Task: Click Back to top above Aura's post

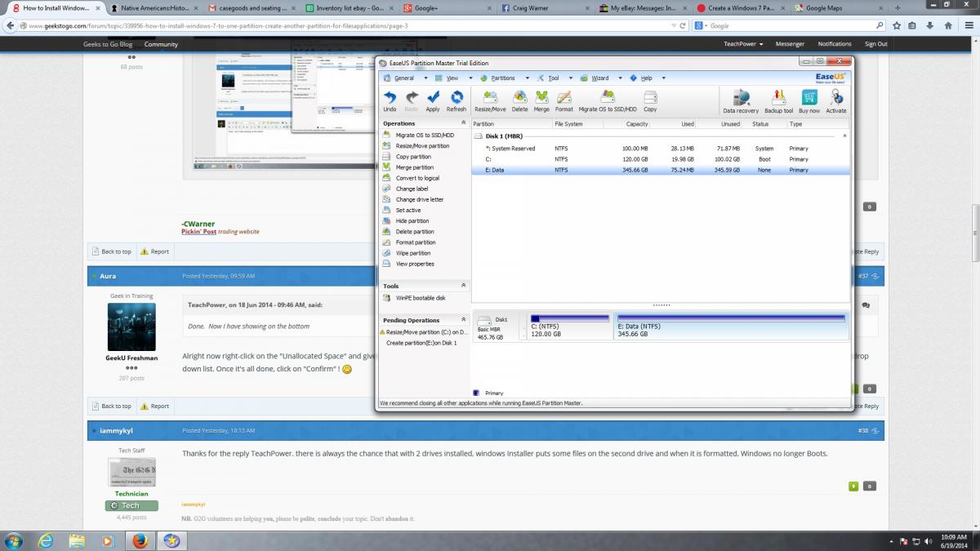Action: click(112, 251)
